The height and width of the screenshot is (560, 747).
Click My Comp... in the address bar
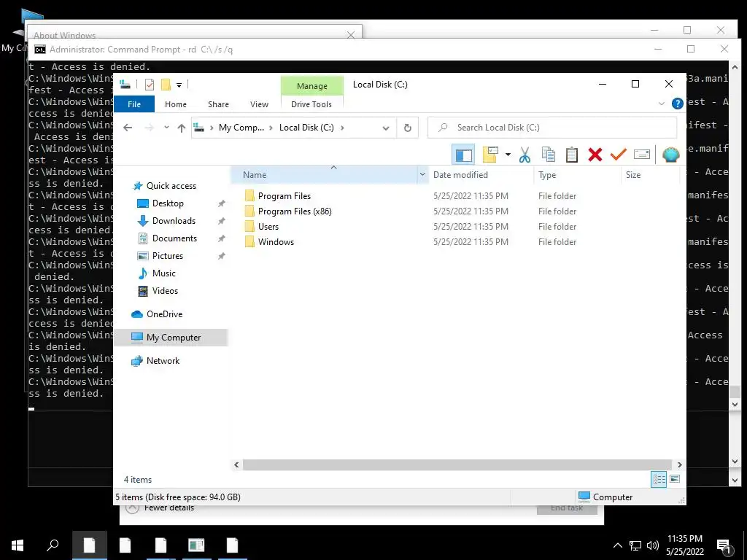(x=241, y=128)
